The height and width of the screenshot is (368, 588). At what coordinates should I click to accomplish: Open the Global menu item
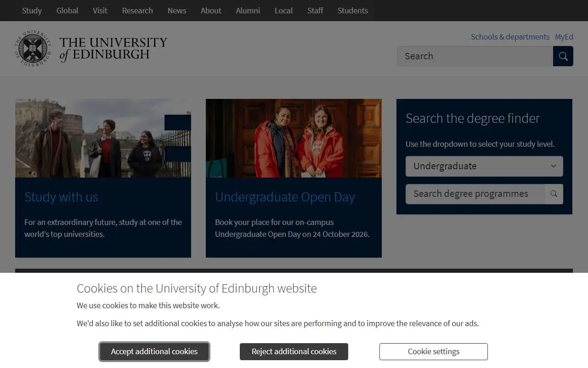[x=67, y=11]
